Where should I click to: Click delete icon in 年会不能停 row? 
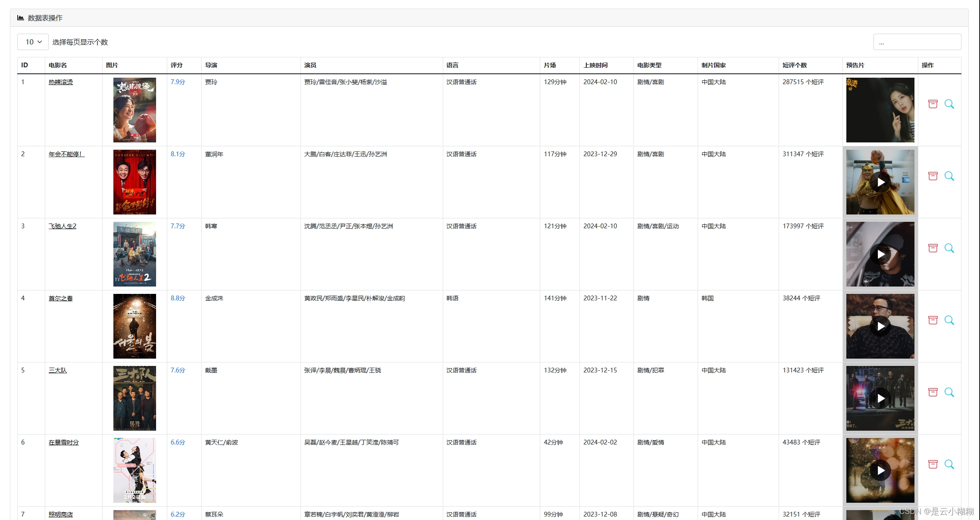(933, 176)
